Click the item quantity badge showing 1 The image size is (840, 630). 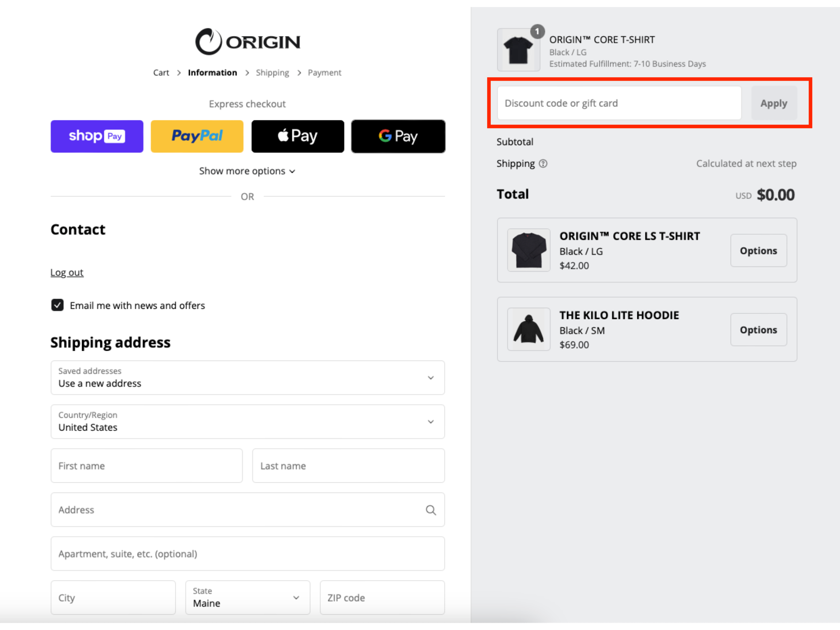(x=537, y=31)
